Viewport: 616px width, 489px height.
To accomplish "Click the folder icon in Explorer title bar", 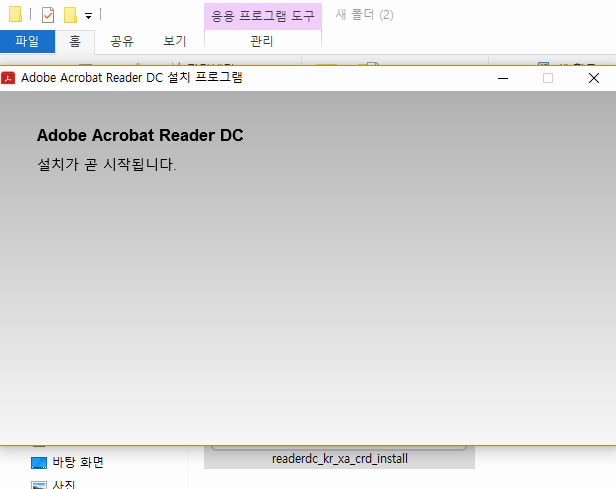I will 15,14.
